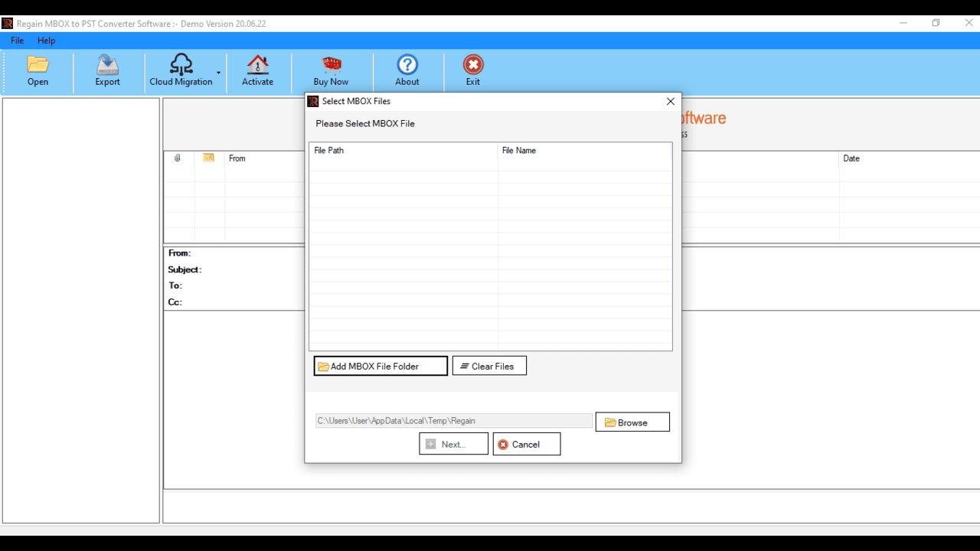Image resolution: width=980 pixels, height=551 pixels.
Task: Click the red Exit icon
Action: tap(473, 64)
